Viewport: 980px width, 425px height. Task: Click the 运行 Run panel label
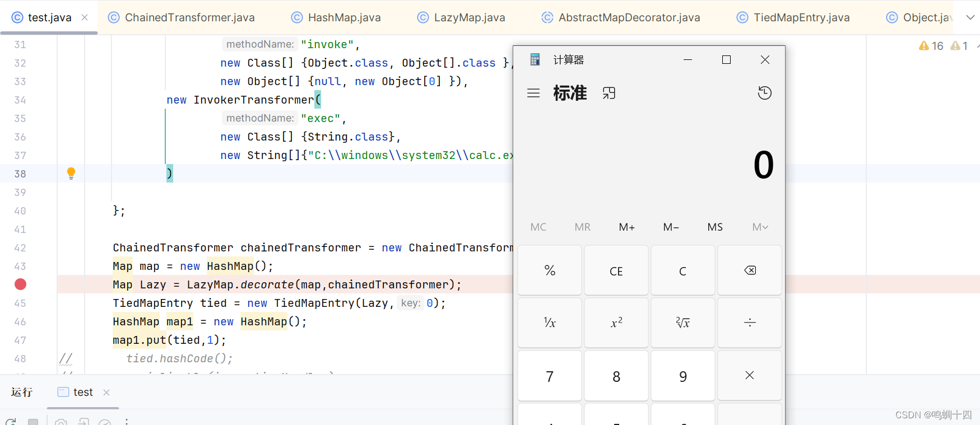(22, 392)
